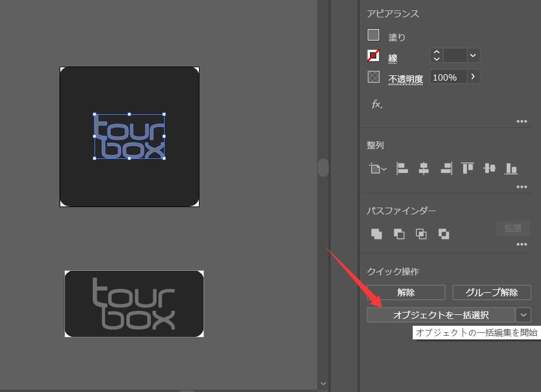The height and width of the screenshot is (392, 541).
Task: Apply Pathfinder Minus Front shape mode
Action: (399, 234)
